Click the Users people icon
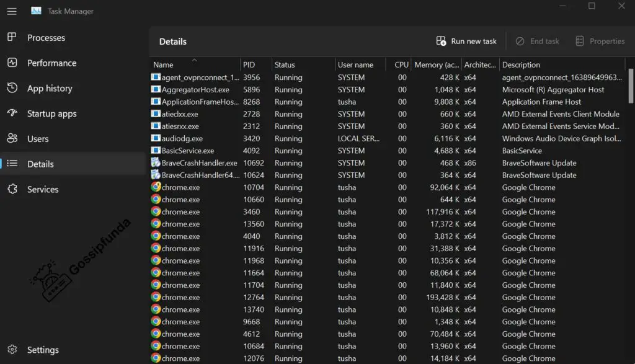 pyautogui.click(x=12, y=138)
